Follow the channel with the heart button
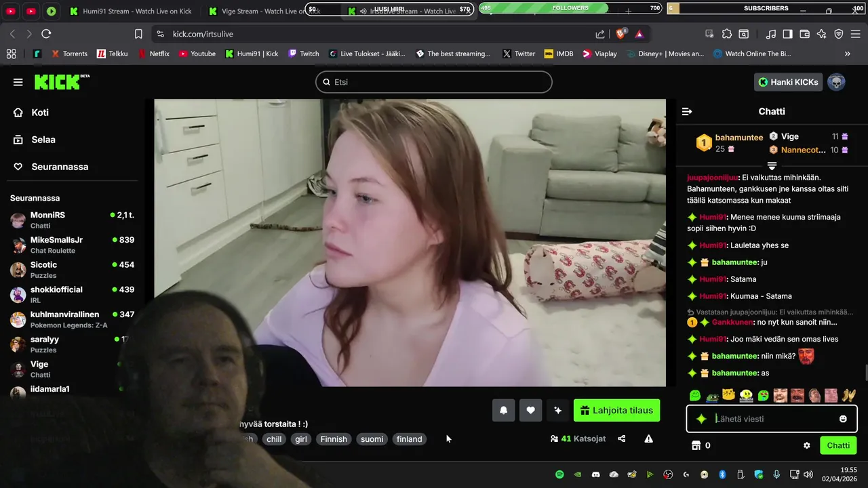Viewport: 868px width, 488px height. [531, 410]
